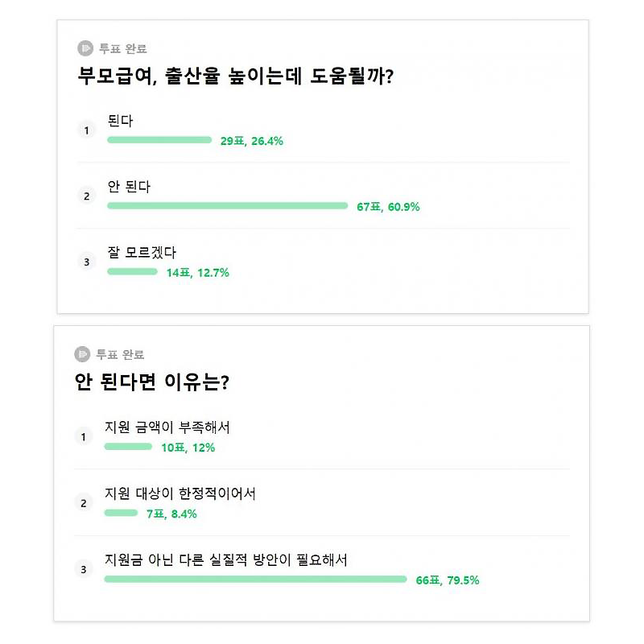Click the 지원 금액이 부족해서 progress bar

[128, 447]
